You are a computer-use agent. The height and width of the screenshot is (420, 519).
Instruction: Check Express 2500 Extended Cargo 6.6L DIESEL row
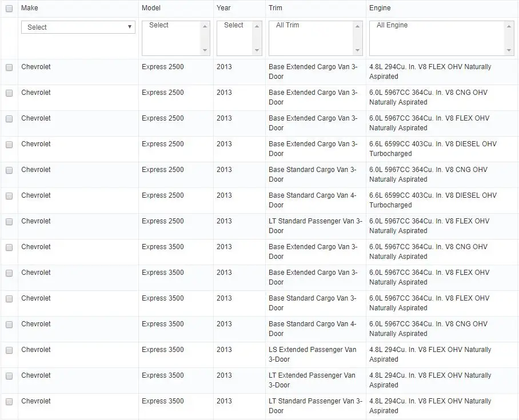(9, 145)
